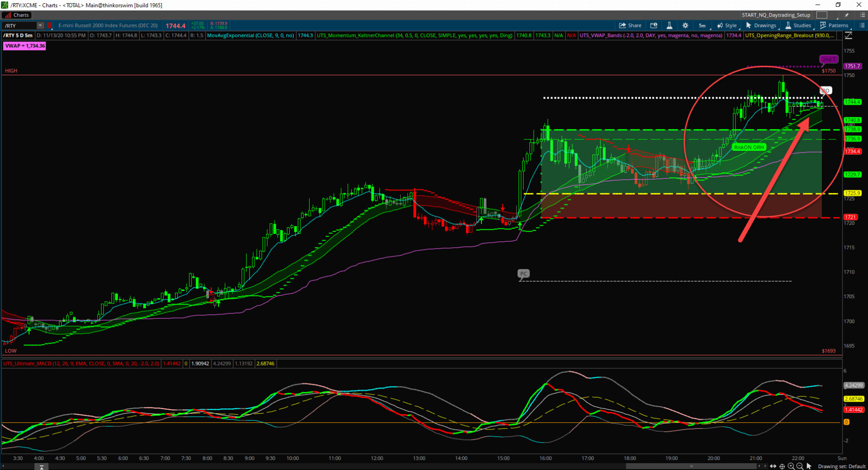This screenshot has height=470, width=868.
Task: Click the zoom out magnifier icon
Action: tap(800, 466)
